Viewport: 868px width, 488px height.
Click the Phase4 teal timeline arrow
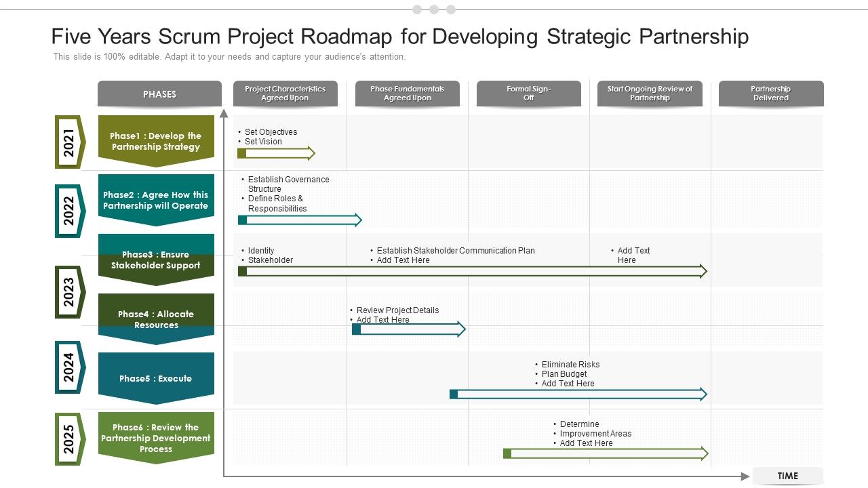pyautogui.click(x=409, y=329)
